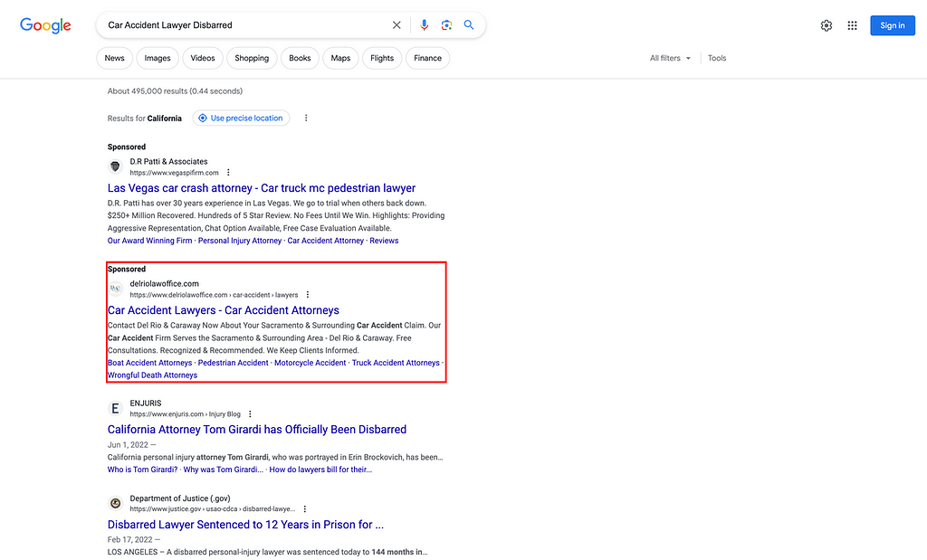Click the vegaspifirm.com URL text
Viewport: 927px width, 560px height.
[x=175, y=173]
